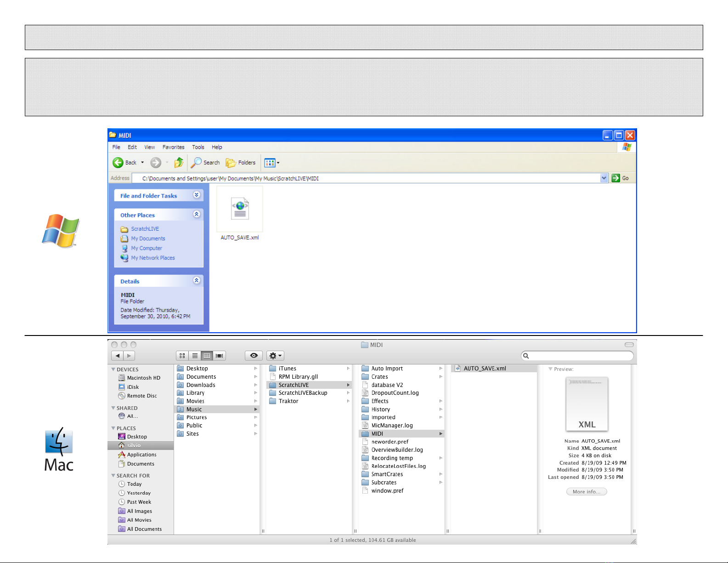Open the Back history dropdown arrow
This screenshot has width=728, height=563.
pyautogui.click(x=142, y=163)
